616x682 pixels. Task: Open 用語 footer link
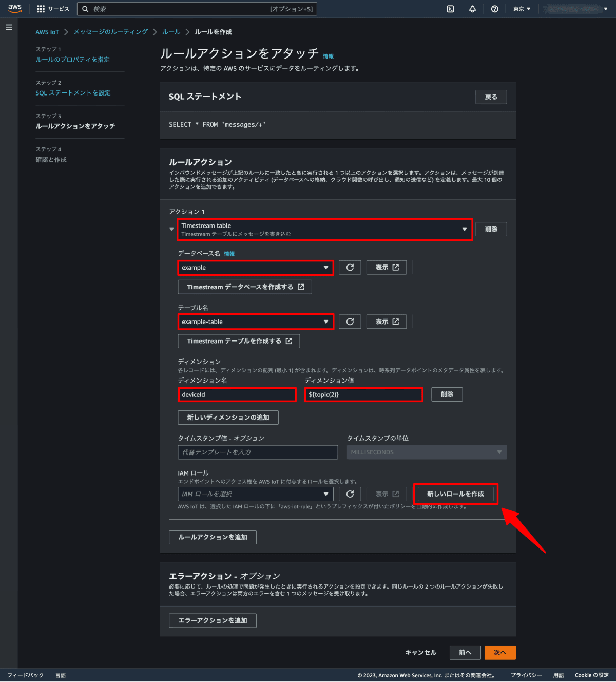[x=559, y=675]
